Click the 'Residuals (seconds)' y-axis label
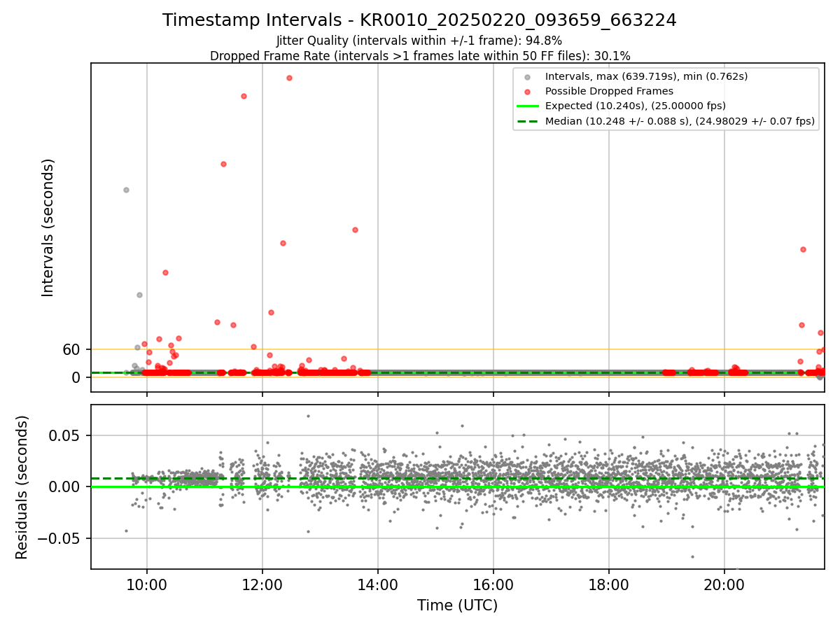 (22, 487)
